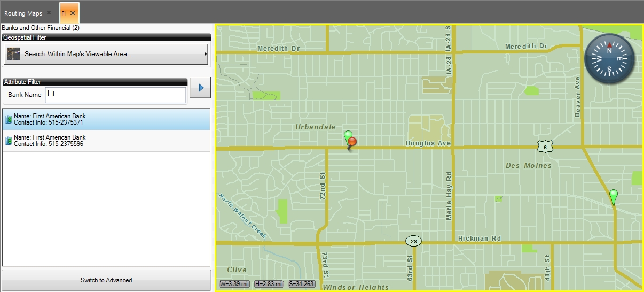
Task: Switch to the Routing Maps tab
Action: pos(23,13)
